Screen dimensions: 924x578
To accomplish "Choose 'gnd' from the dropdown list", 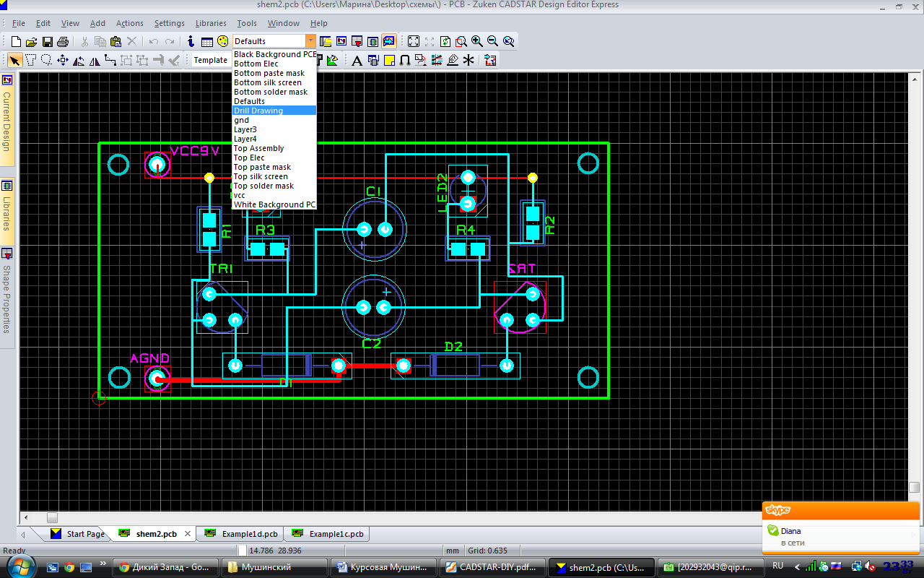I will (274, 120).
